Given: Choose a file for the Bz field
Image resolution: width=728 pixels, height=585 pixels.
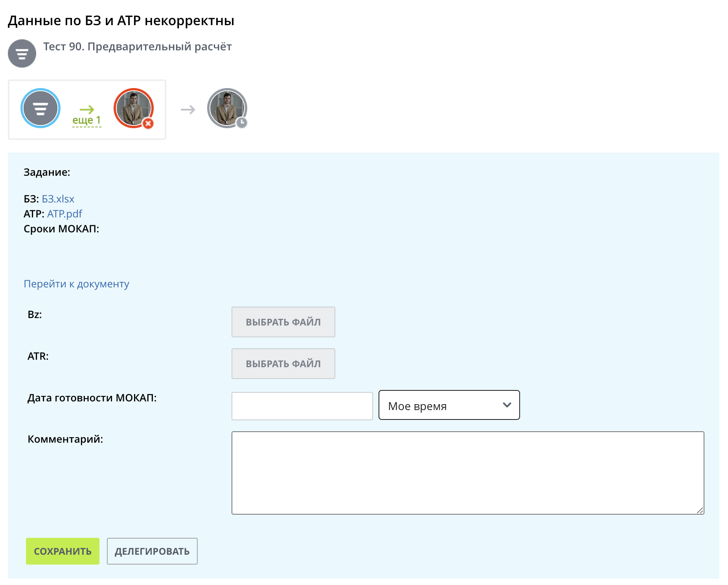Looking at the screenshot, I should 283,322.
